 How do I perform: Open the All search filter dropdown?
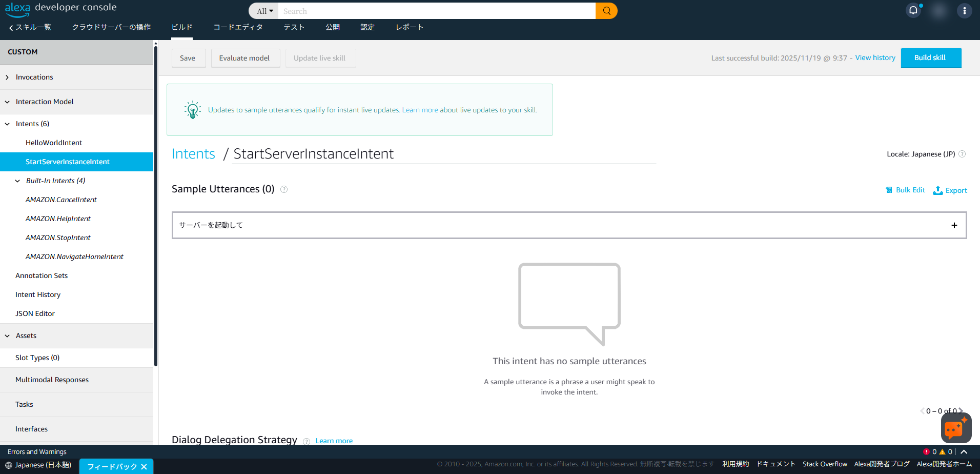(x=263, y=10)
